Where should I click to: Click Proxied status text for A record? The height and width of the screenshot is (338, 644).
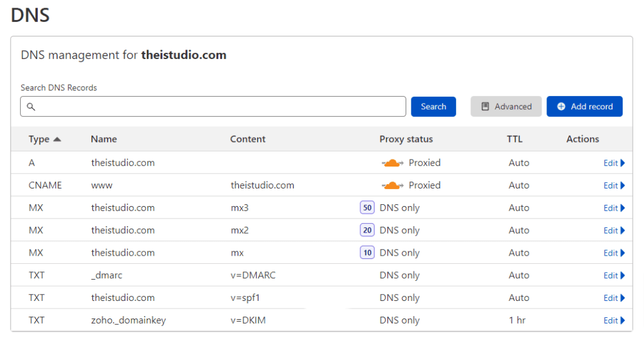[x=425, y=163]
